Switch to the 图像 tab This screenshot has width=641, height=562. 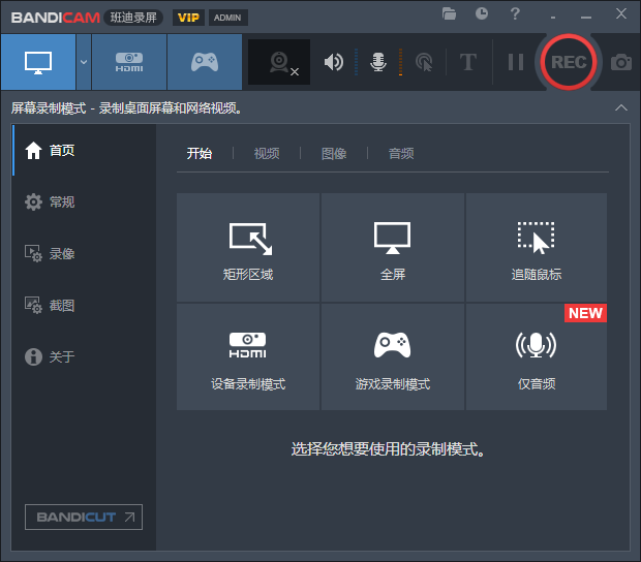pyautogui.click(x=334, y=154)
